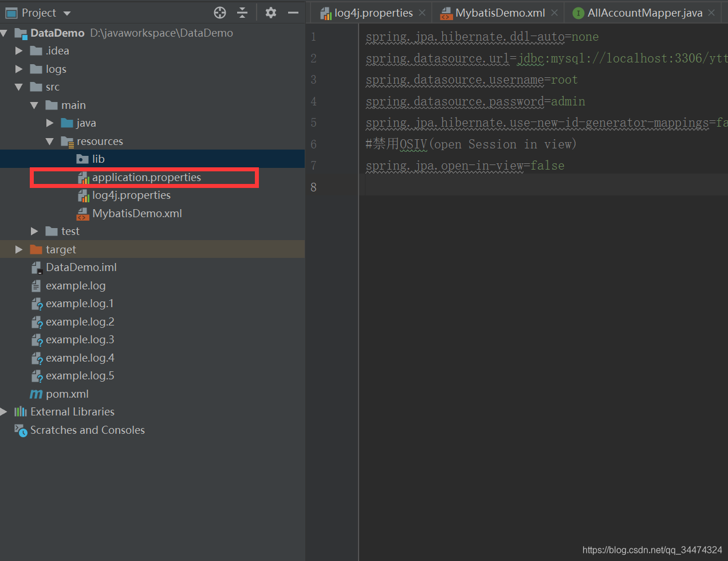Viewport: 728px width, 561px height.
Task: Click DataDemo.iml file icon
Action: (37, 268)
